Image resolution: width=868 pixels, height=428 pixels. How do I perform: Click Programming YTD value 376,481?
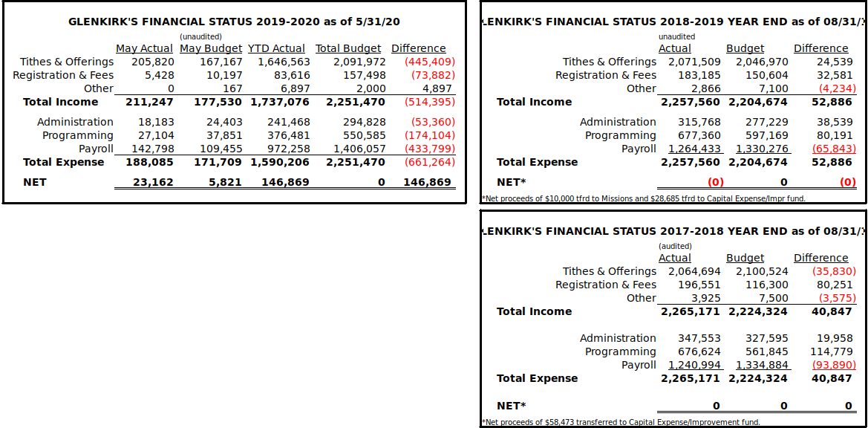coord(289,135)
